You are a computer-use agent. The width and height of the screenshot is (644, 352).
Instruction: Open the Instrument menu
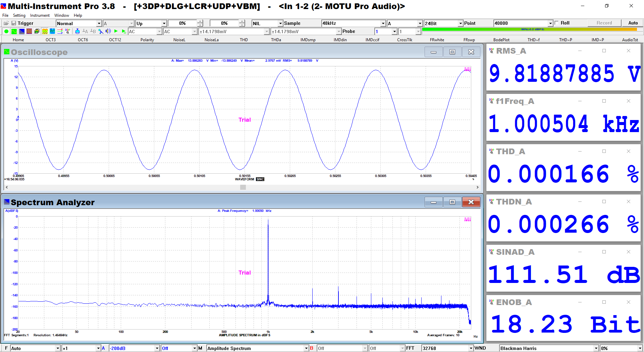[x=40, y=15]
